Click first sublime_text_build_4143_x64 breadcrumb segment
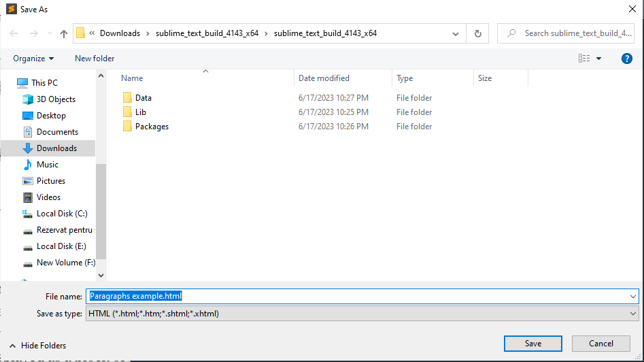The image size is (644, 362). pos(207,33)
